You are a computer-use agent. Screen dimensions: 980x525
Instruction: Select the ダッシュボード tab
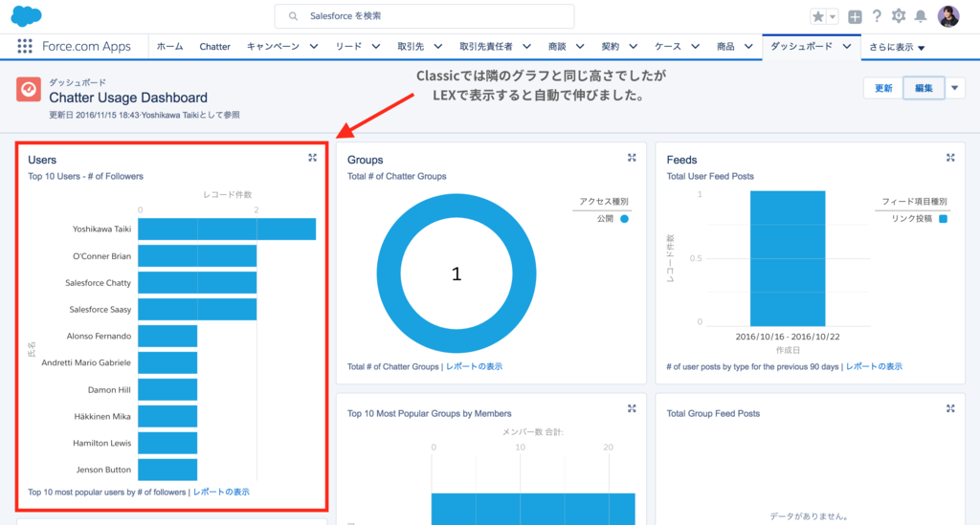click(x=801, y=46)
